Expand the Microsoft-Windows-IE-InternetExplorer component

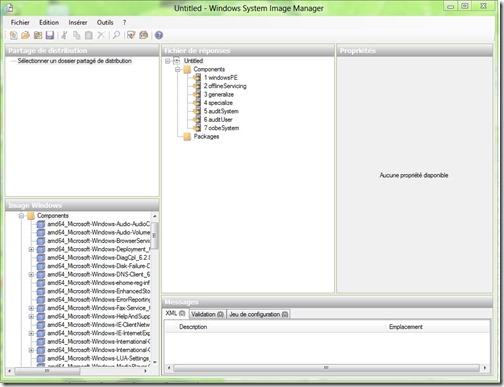(31, 333)
